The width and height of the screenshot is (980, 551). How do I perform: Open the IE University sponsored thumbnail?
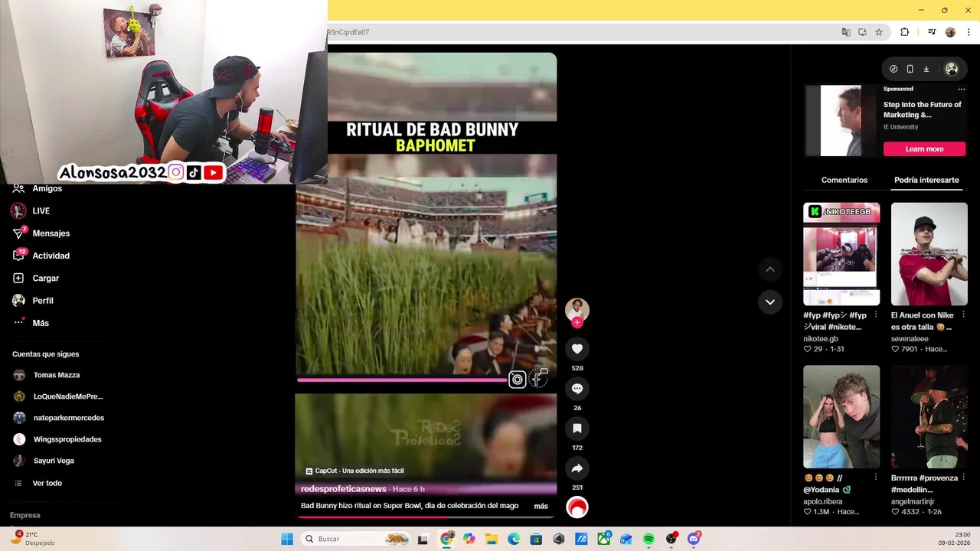pyautogui.click(x=840, y=121)
